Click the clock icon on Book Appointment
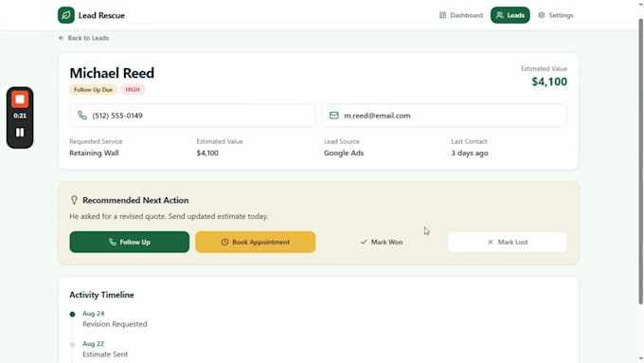Viewport: 644px width, 363px height. (224, 242)
